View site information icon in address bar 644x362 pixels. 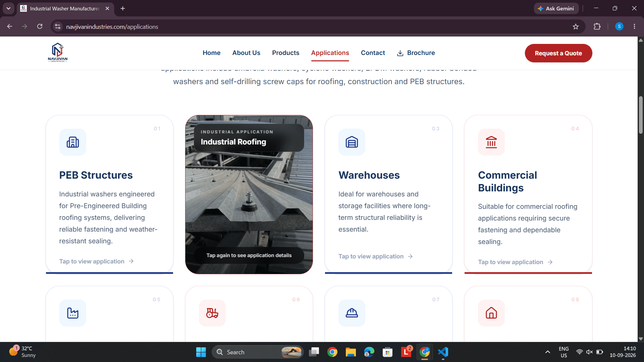[58, 26]
